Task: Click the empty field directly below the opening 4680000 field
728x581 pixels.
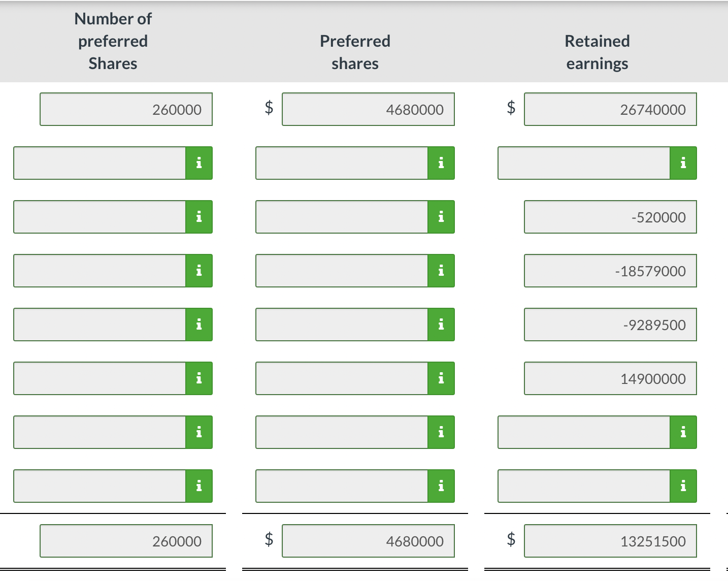Action: click(342, 163)
